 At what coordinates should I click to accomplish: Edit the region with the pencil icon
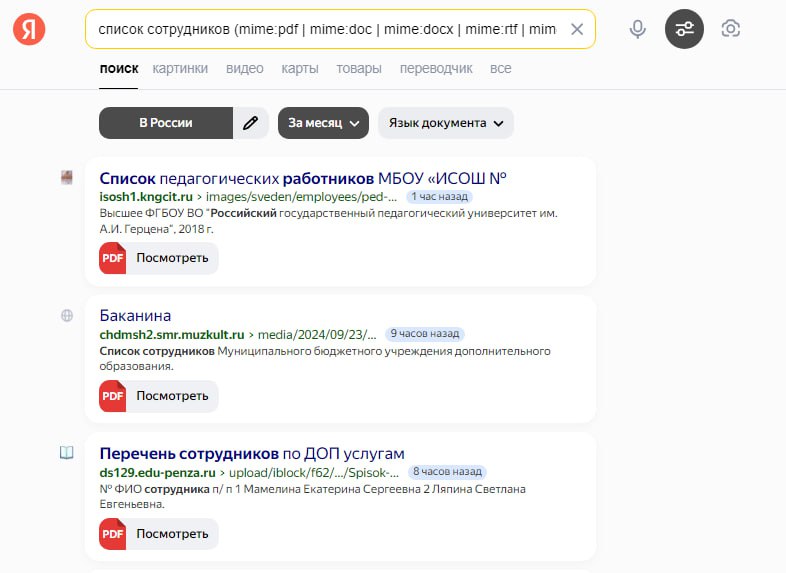[251, 123]
